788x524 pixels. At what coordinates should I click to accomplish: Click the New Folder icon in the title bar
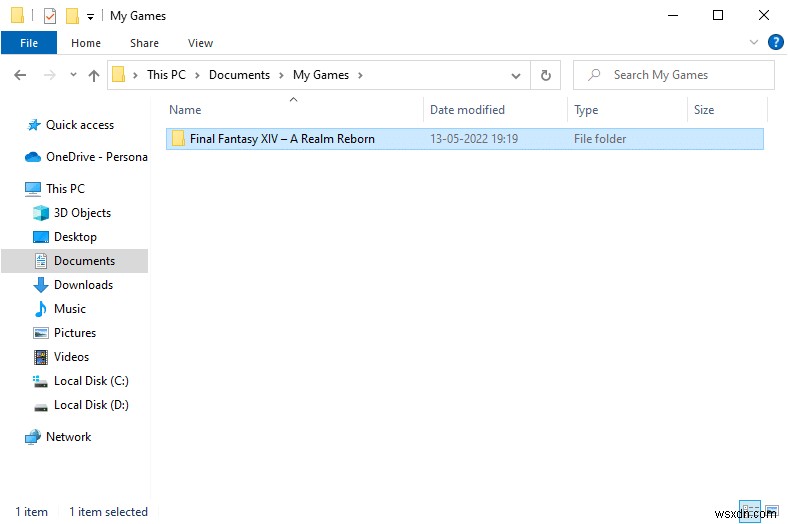click(72, 16)
